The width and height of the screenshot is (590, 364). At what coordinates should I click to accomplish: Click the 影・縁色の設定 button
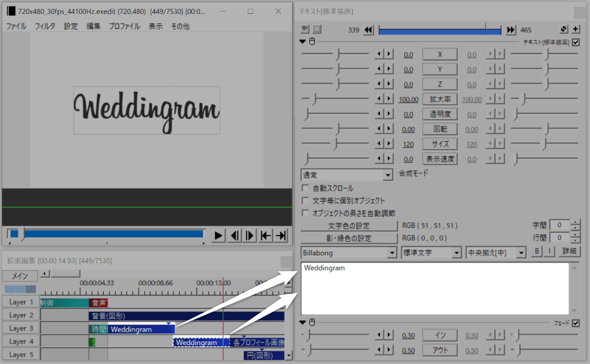coord(349,238)
